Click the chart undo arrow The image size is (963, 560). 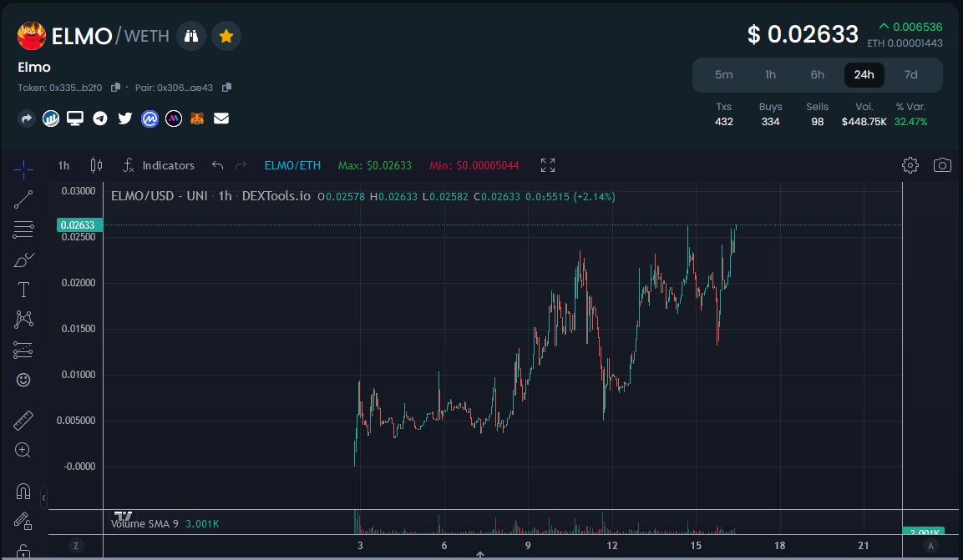click(x=217, y=165)
